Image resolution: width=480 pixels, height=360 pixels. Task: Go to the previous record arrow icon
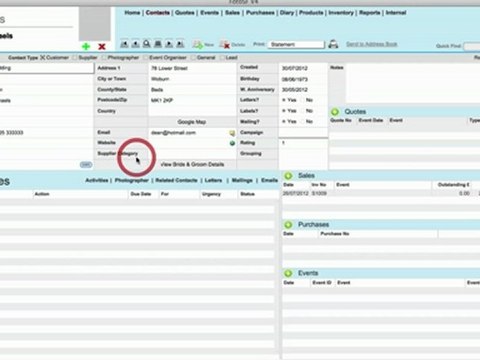coord(135,44)
